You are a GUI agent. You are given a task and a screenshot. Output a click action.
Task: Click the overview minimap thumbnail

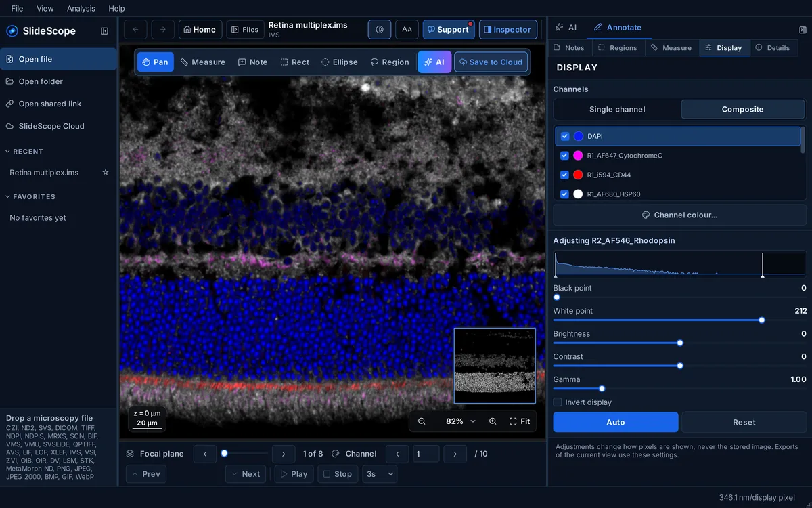[495, 366]
